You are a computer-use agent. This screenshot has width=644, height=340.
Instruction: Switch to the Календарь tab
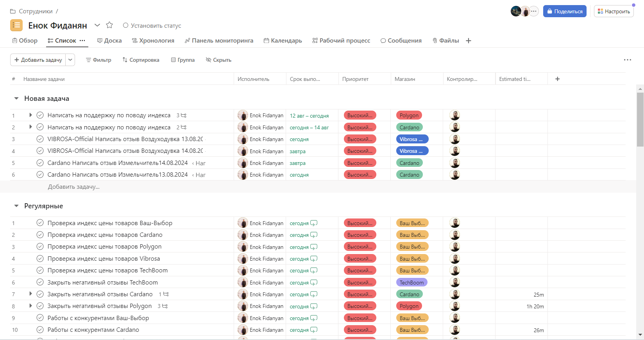(x=283, y=41)
